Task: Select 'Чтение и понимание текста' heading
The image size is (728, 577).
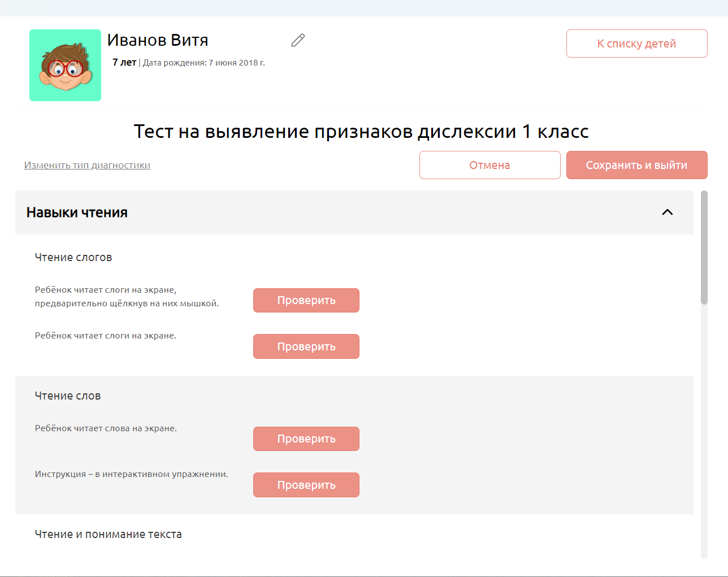Action: [109, 534]
